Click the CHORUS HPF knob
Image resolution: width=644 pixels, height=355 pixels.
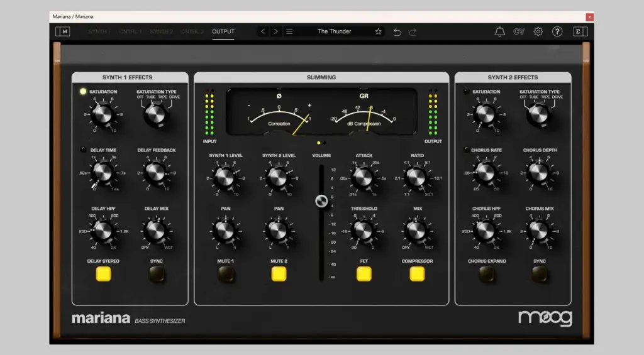486,231
